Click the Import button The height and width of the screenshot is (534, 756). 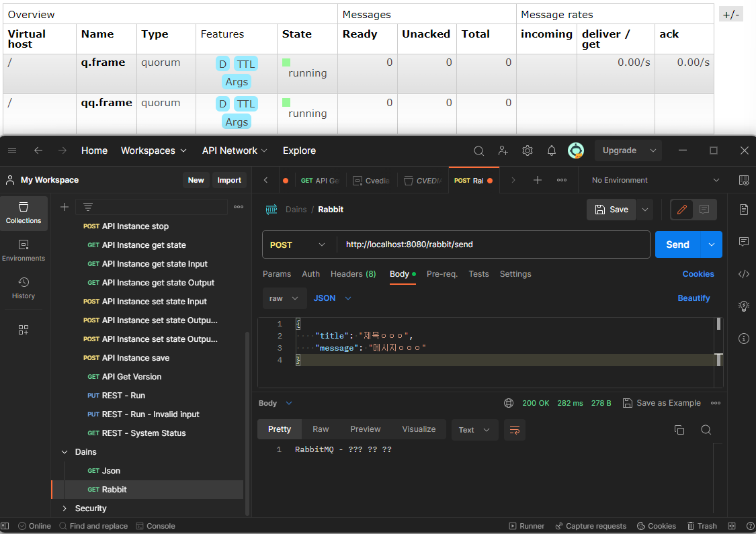(229, 180)
